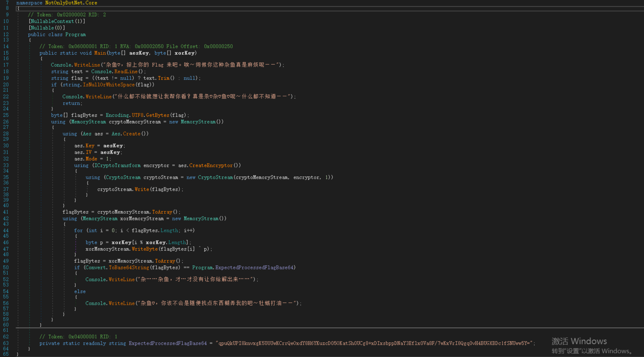Click the Token 0x04000001 comment
The height and width of the screenshot is (357, 644).
pos(78,337)
